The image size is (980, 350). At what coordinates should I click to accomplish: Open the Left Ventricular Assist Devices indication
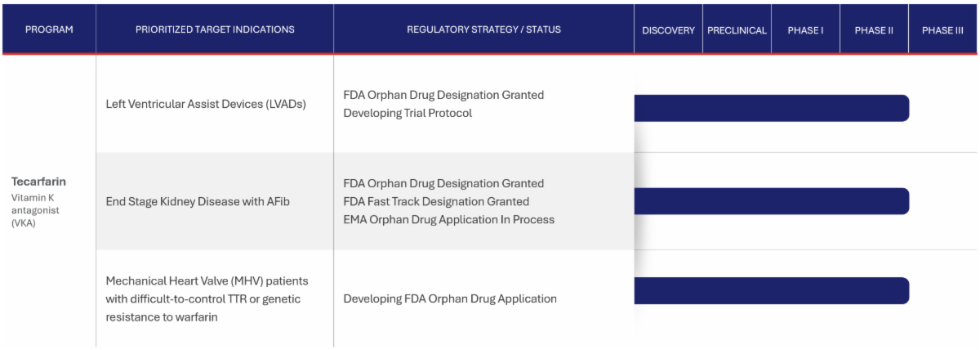(x=206, y=104)
